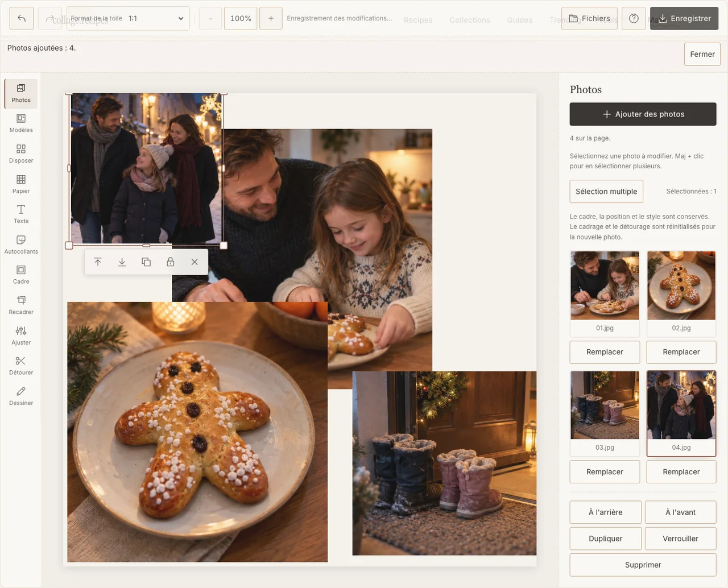Screen dimensions: 728x588
Task: Remove photo via floating toolbar X
Action: pyautogui.click(x=195, y=262)
